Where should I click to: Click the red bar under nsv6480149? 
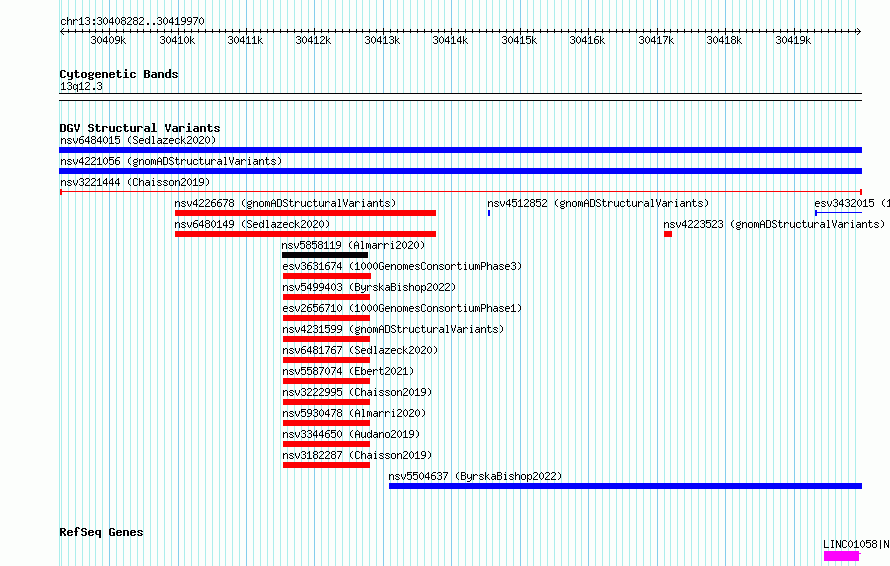[305, 234]
